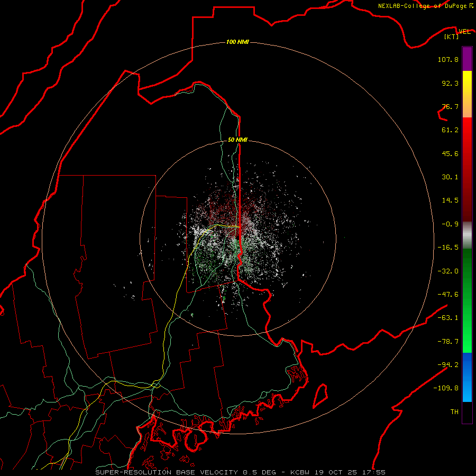
Task: Click the 14.5 velocity scale value
Action: click(x=450, y=200)
